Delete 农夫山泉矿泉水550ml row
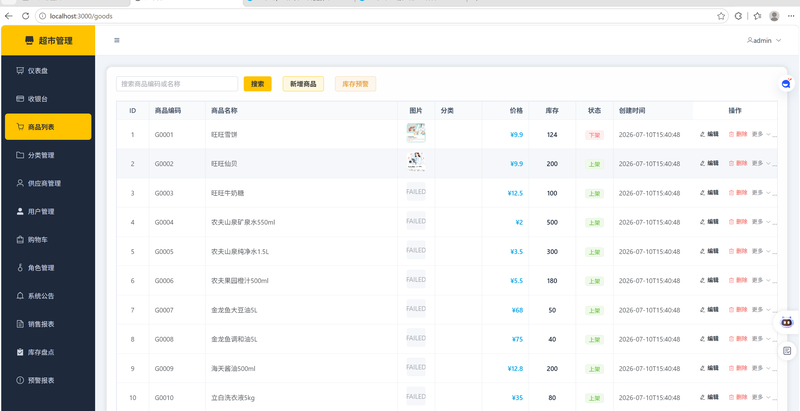Viewport: 800px width, 411px height. (738, 222)
